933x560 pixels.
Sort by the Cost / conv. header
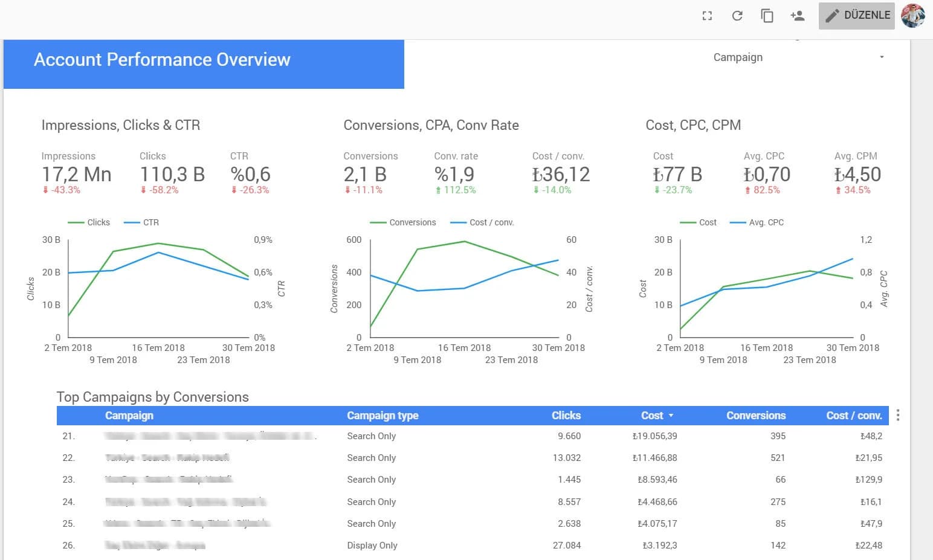(x=854, y=416)
